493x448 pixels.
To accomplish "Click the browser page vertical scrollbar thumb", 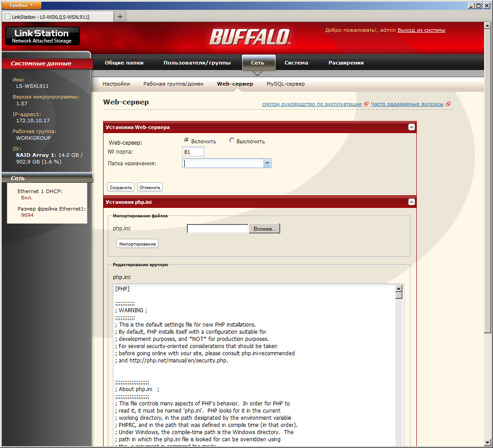I will pyautogui.click(x=487, y=181).
